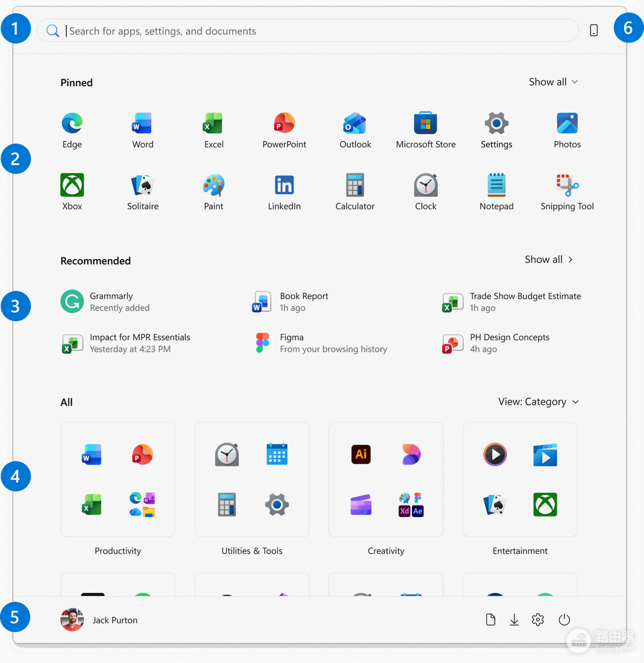644x663 pixels.
Task: Open the View: Category dropdown
Action: pyautogui.click(x=538, y=402)
